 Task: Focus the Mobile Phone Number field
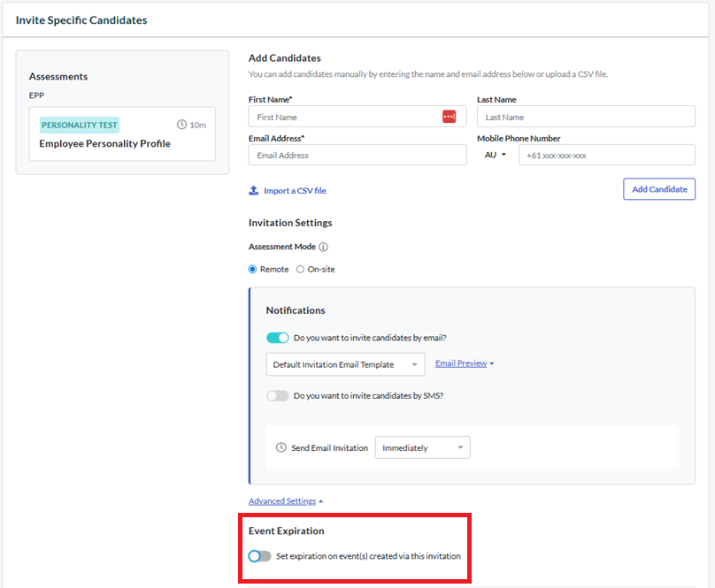(x=606, y=155)
